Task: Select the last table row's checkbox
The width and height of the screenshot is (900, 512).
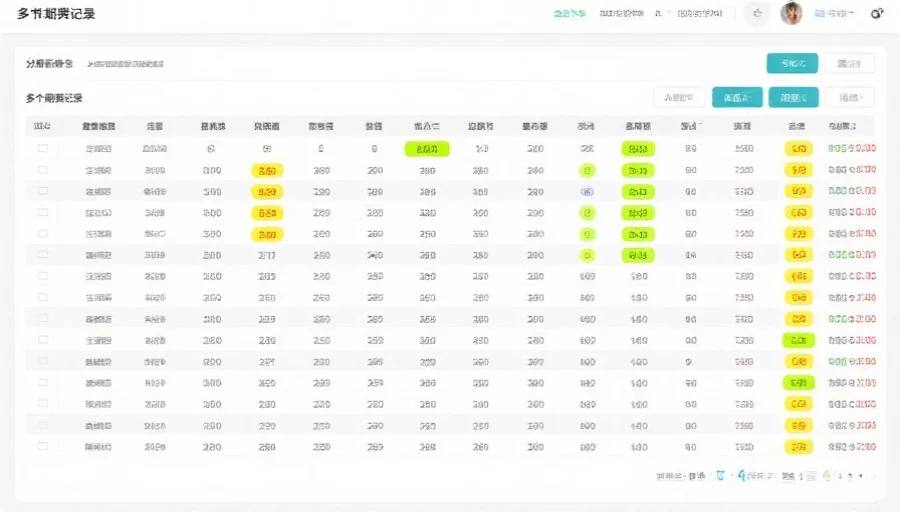Action: (42, 446)
